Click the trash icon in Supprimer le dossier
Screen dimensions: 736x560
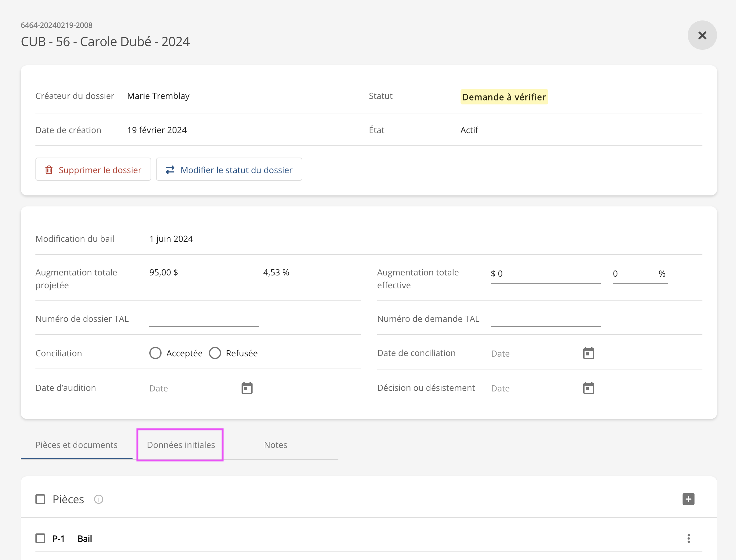pos(49,170)
